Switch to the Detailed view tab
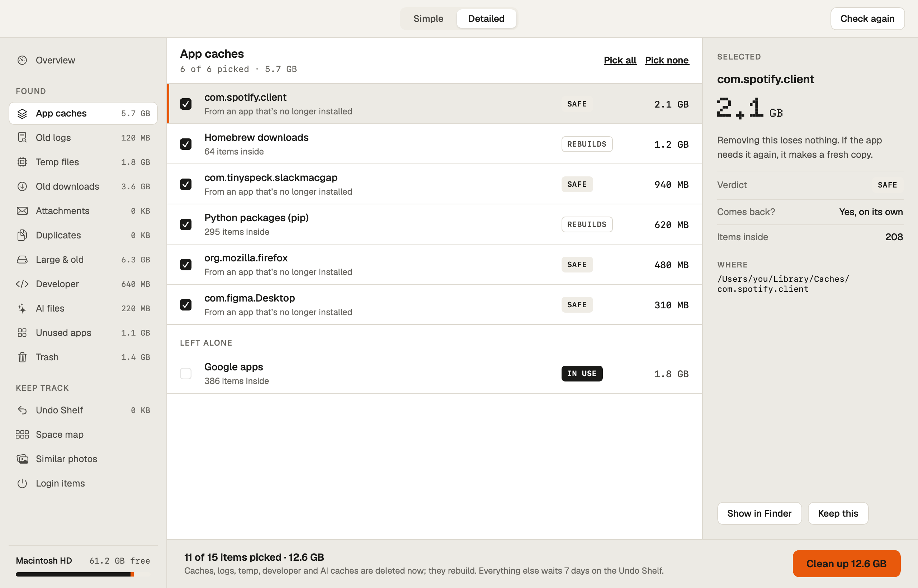The image size is (918, 588). [486, 19]
